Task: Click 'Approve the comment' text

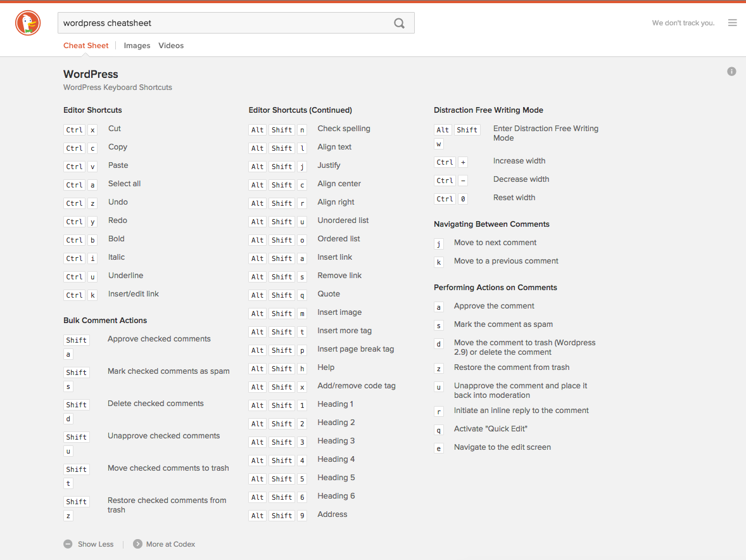Action: (x=494, y=306)
